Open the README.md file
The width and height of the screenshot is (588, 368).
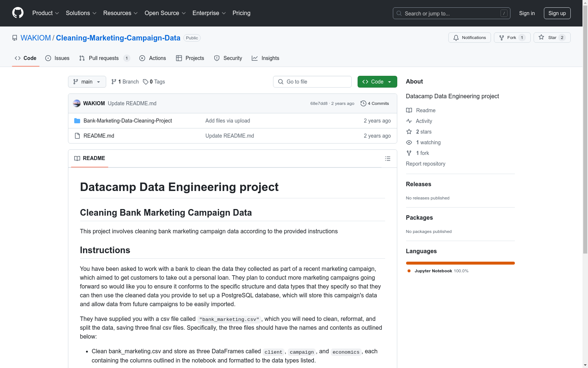point(99,136)
